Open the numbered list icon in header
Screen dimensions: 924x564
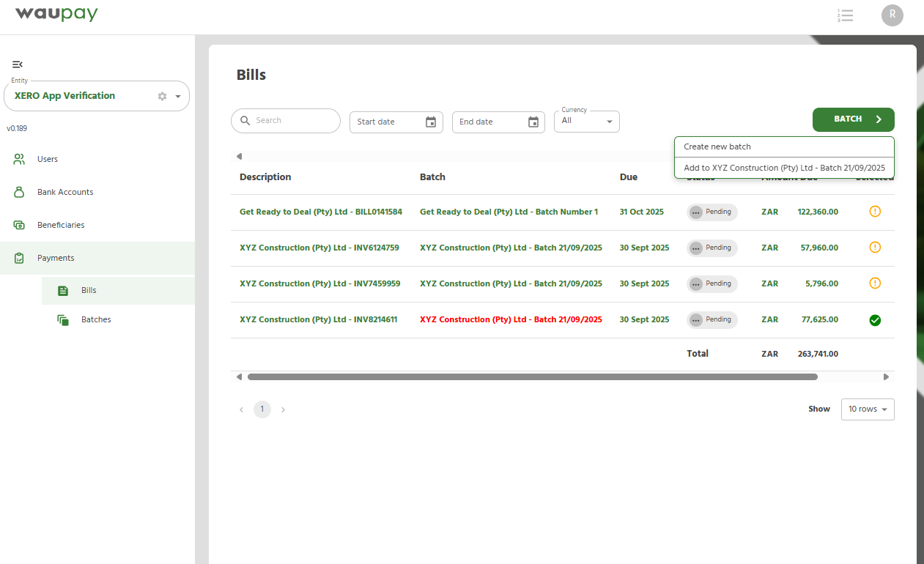point(845,15)
